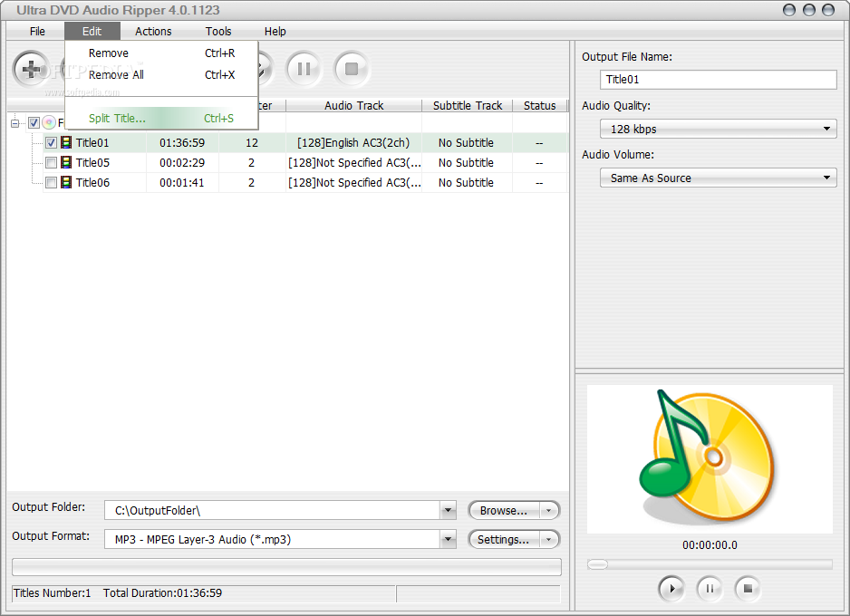Click the Browse... button
Viewport: 850px width, 616px height.
[504, 510]
